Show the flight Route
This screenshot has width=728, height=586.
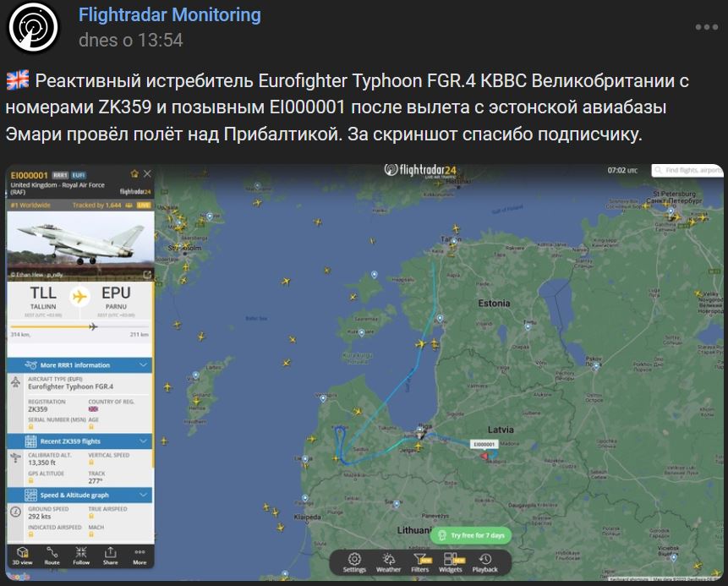52,554
